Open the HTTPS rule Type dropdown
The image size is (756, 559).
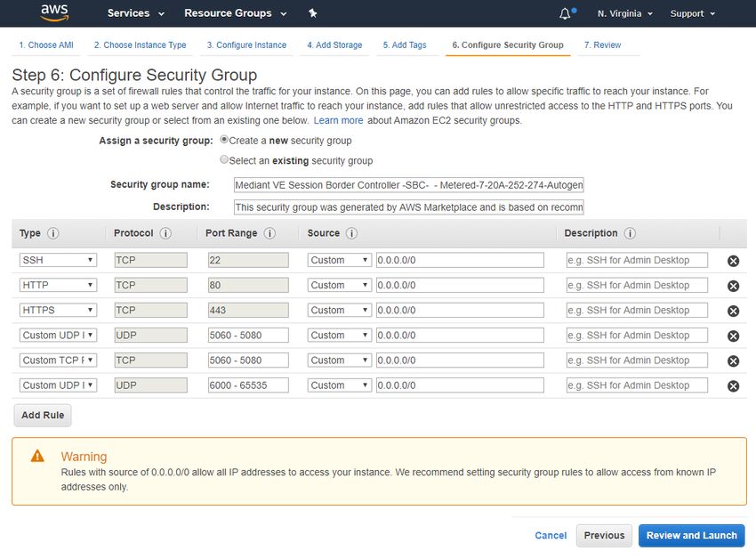pos(58,311)
